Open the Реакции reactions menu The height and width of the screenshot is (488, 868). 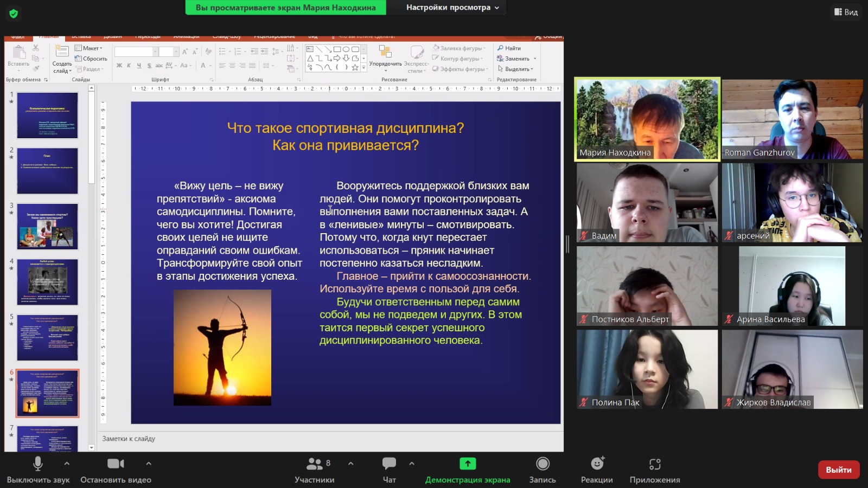(597, 470)
